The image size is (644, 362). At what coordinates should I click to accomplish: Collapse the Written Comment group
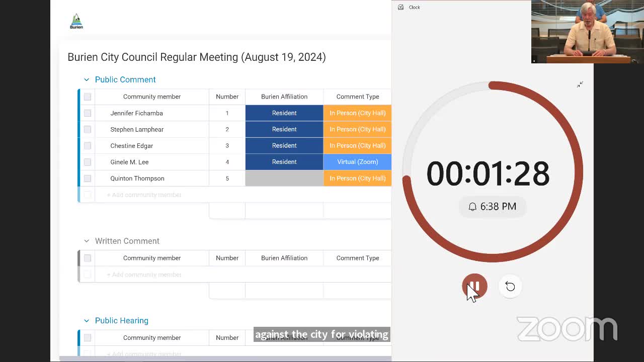87,241
